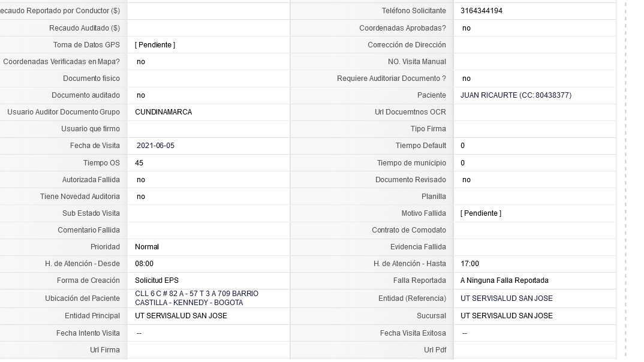644x362 pixels.
Task: Click the Coordenadas Aprobadas no value
Action: (x=466, y=28)
